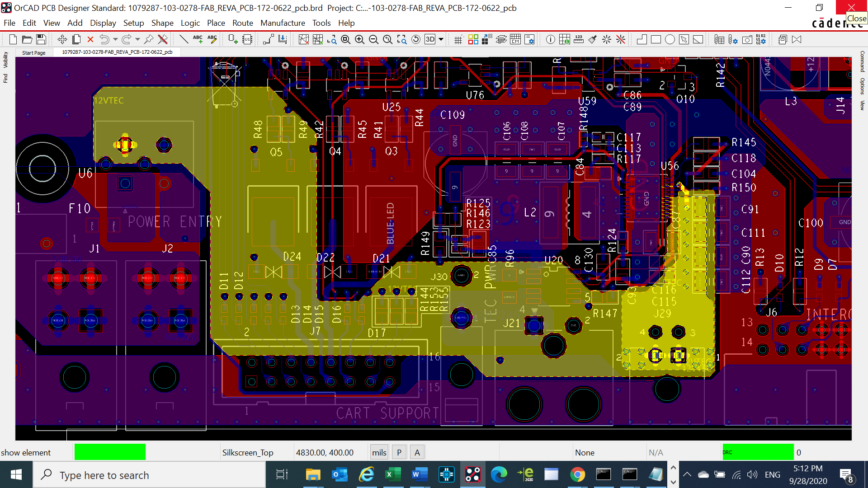
Task: Undo the last action
Action: pyautogui.click(x=104, y=40)
